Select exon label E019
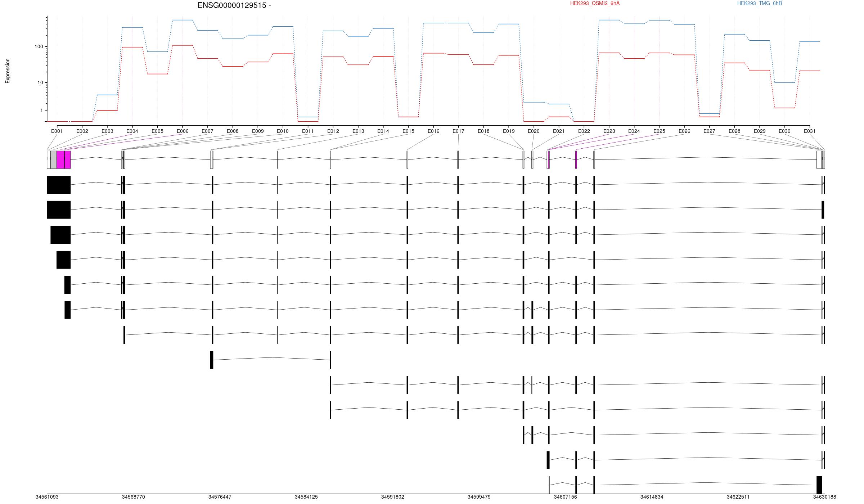The height and width of the screenshot is (504, 864). (509, 131)
